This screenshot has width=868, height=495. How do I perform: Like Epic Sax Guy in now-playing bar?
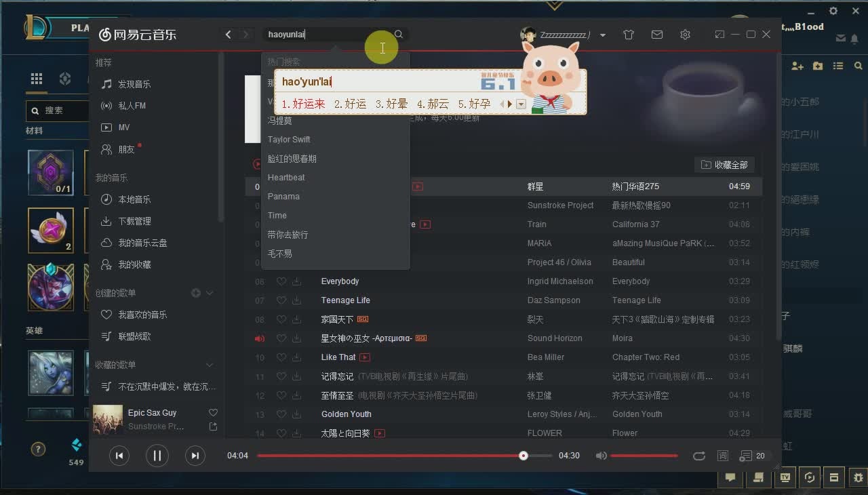click(x=213, y=412)
